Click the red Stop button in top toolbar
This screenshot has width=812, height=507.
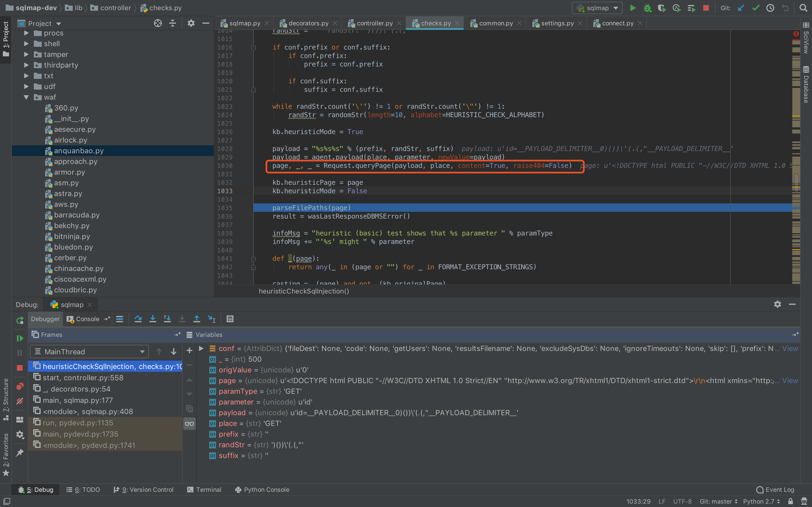coord(706,8)
